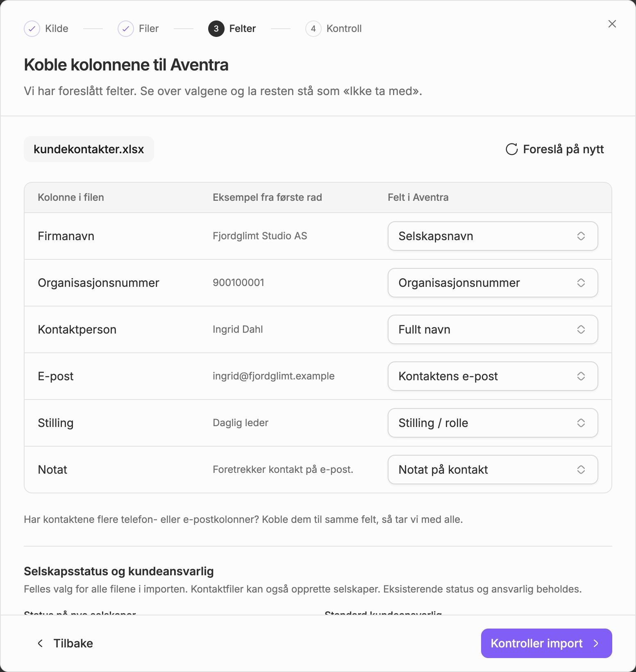636x672 pixels.
Task: Click the Kontroller import button
Action: [x=547, y=643]
